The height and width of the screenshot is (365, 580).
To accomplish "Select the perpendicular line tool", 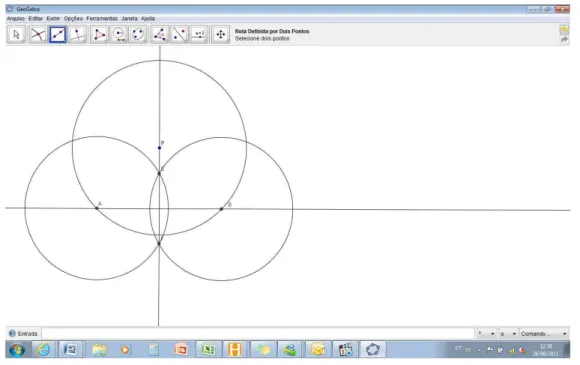I will pyautogui.click(x=77, y=34).
